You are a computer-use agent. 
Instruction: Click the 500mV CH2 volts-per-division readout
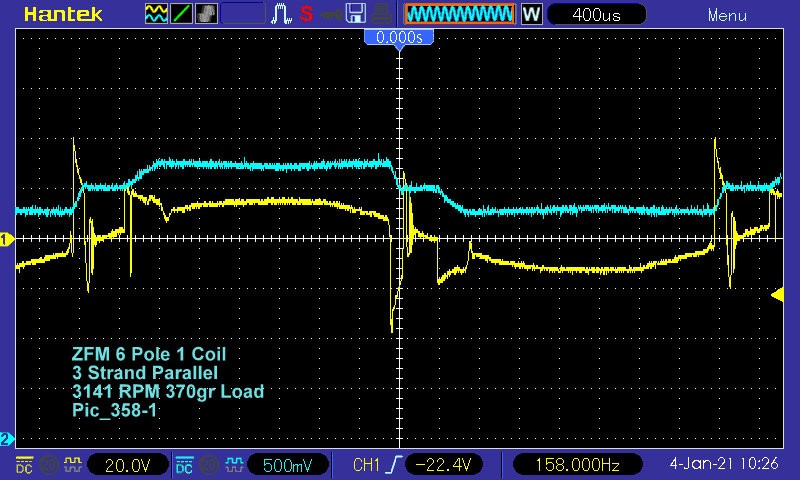(287, 465)
